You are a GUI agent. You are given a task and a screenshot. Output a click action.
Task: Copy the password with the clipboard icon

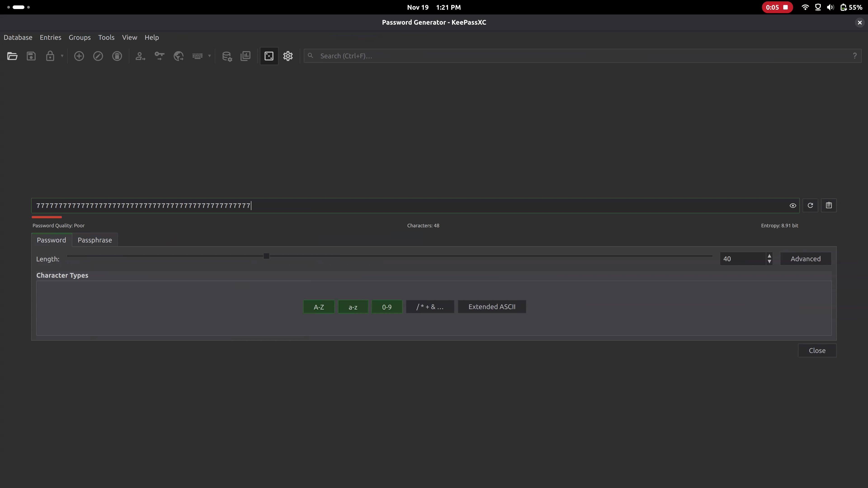click(x=829, y=205)
